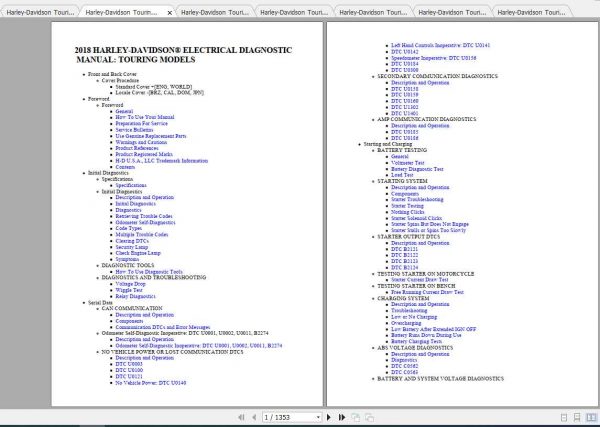Open 'DTC C0562' link

point(404,366)
